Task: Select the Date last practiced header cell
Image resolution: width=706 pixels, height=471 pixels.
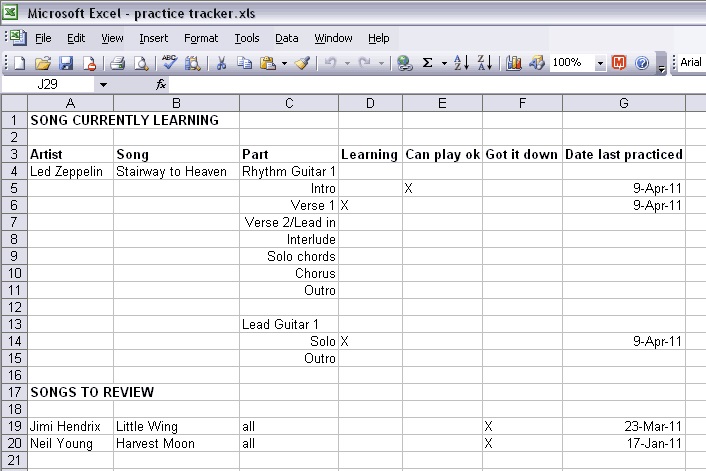Action: (x=624, y=154)
